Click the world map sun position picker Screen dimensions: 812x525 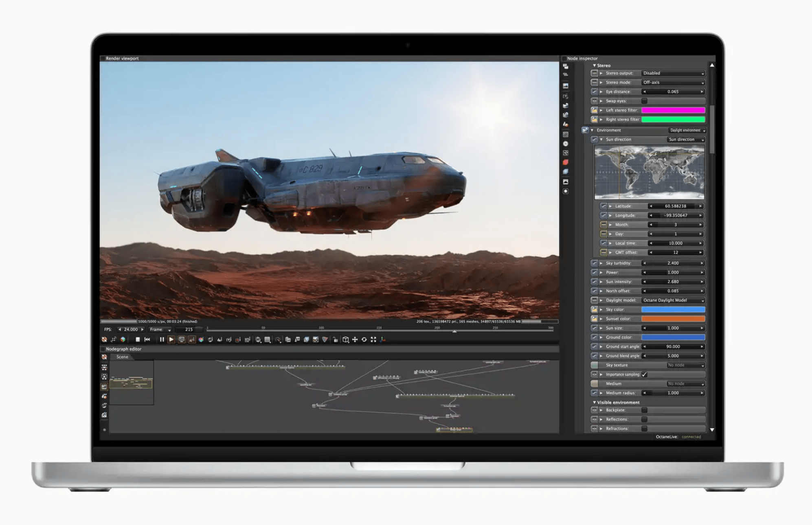tap(650, 173)
